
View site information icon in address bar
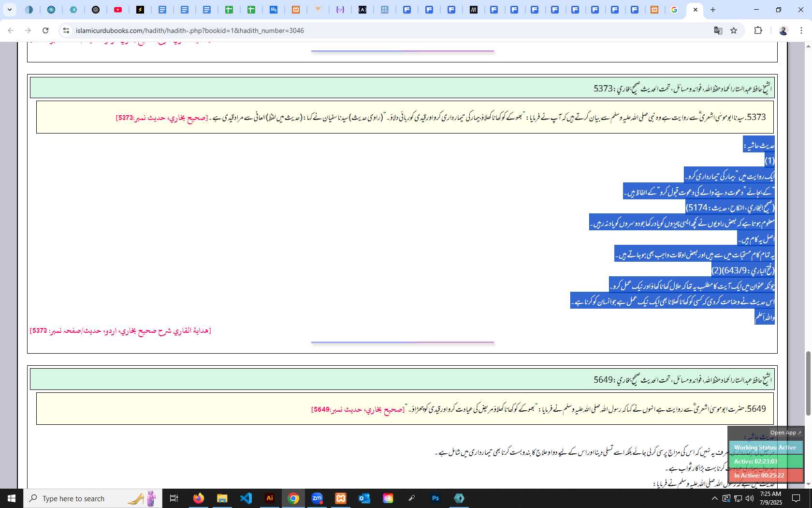66,30
